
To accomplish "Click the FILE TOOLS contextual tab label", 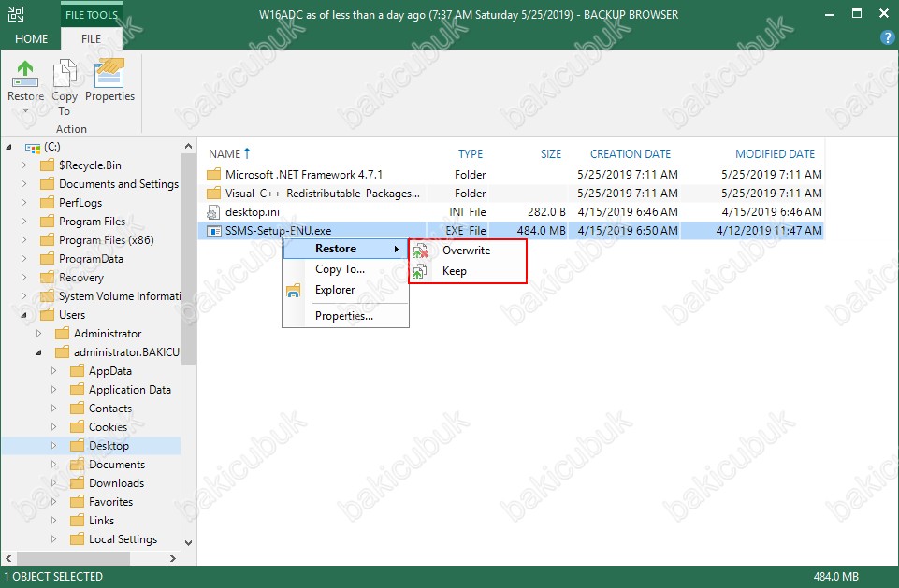I will pos(91,15).
